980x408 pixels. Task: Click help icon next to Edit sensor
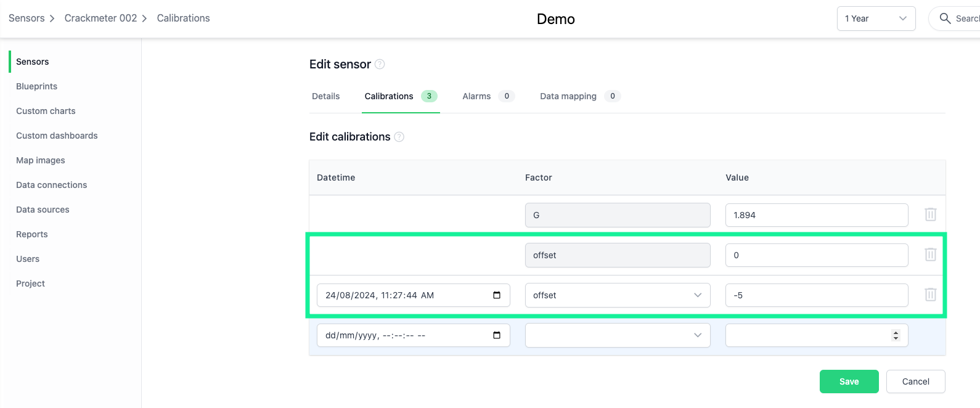click(380, 64)
